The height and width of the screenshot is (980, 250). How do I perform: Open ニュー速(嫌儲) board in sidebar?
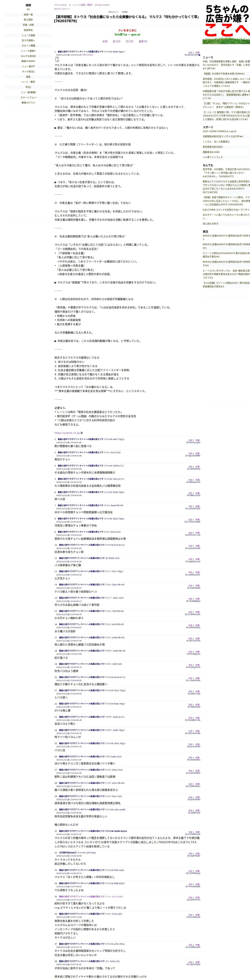coord(28,92)
